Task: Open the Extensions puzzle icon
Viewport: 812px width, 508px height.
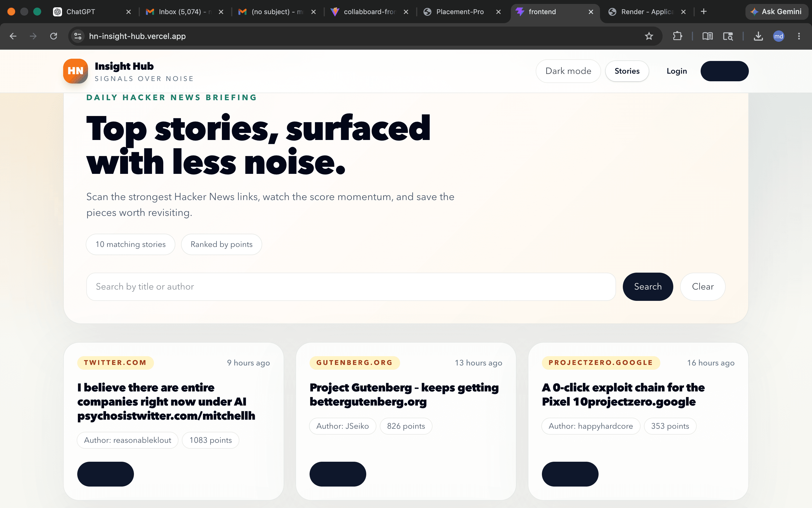Action: pyautogui.click(x=678, y=36)
